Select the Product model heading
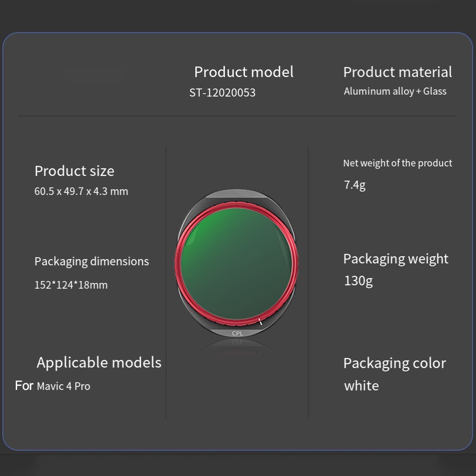 [x=244, y=72]
